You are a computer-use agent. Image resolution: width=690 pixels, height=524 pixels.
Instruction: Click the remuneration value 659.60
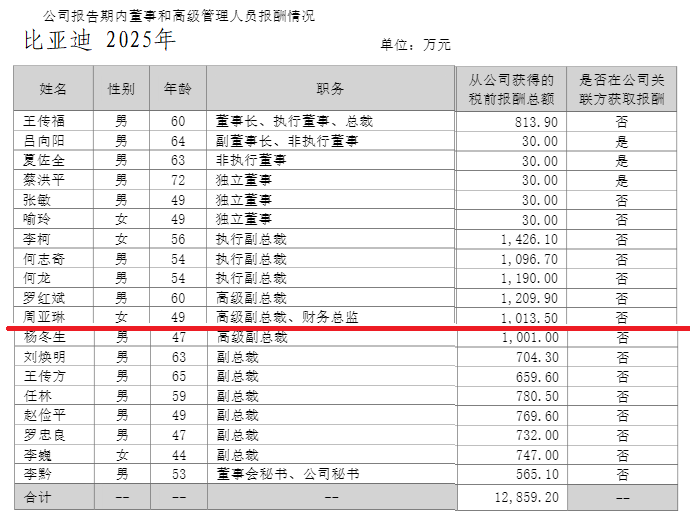tap(537, 377)
